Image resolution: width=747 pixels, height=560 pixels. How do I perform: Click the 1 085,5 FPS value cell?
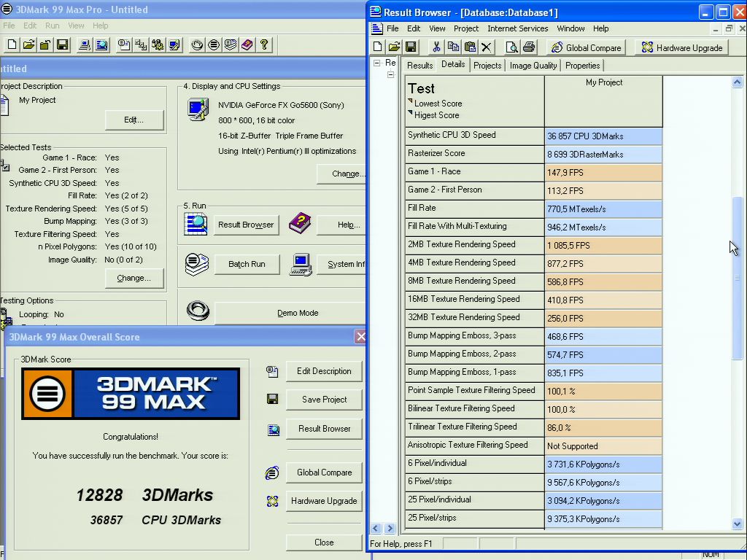pos(603,245)
